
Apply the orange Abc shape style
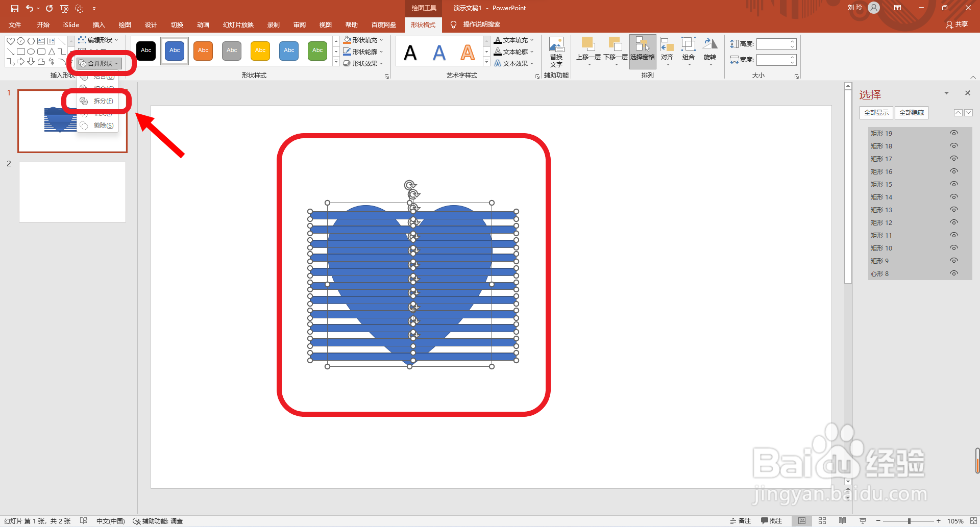[x=203, y=51]
